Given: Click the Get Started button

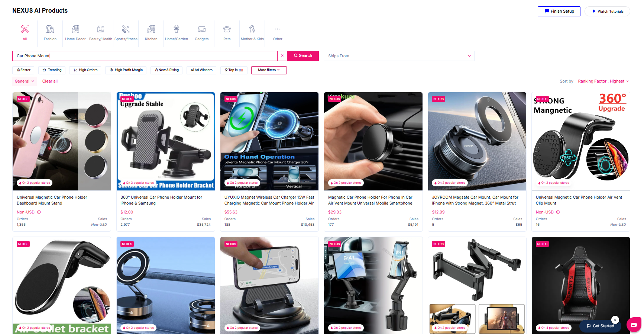Looking at the screenshot, I should [x=600, y=326].
